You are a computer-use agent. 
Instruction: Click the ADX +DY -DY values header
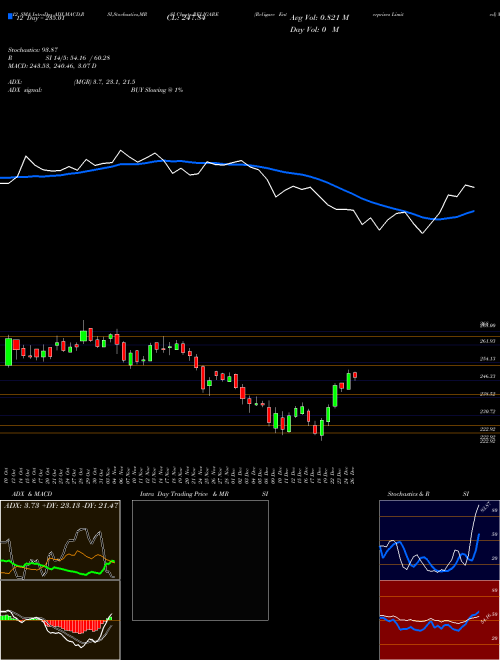61,505
